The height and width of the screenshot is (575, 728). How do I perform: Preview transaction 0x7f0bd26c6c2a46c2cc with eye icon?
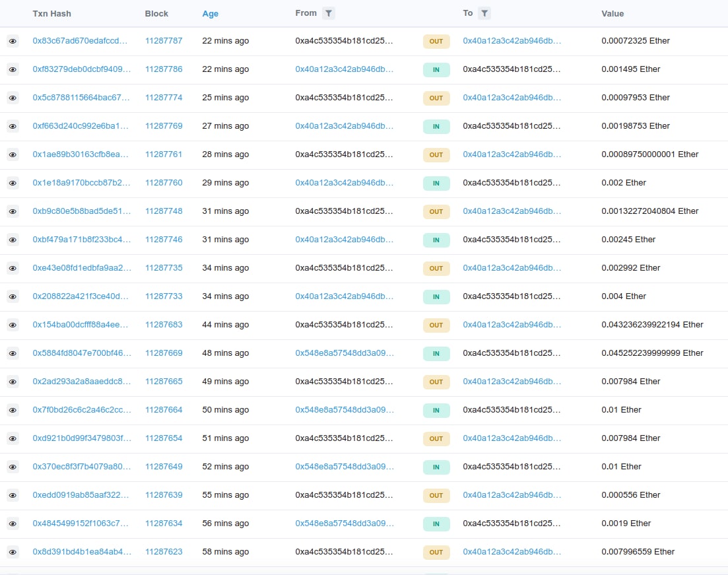coord(13,410)
